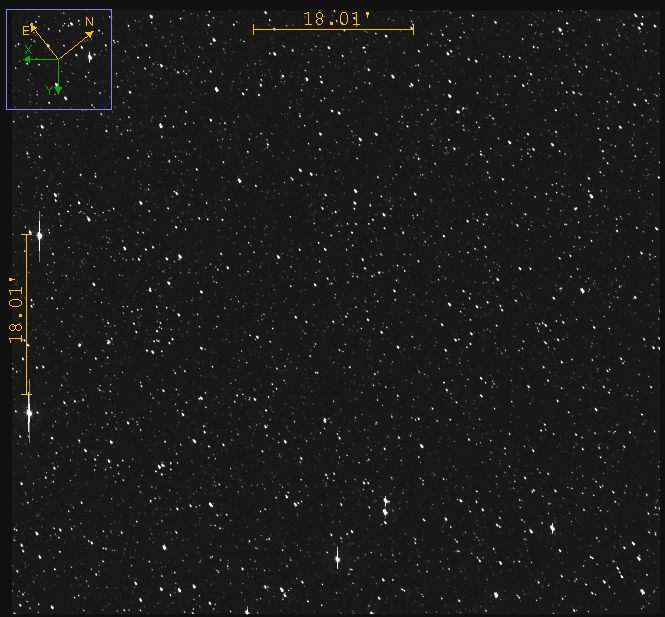
Task: Click the North arrowhead in the compass
Action: 91,34
